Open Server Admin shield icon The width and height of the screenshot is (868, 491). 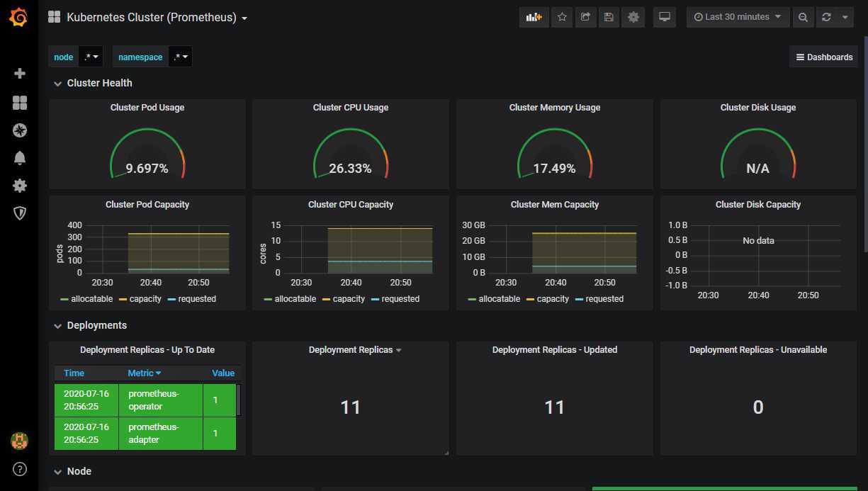(20, 213)
